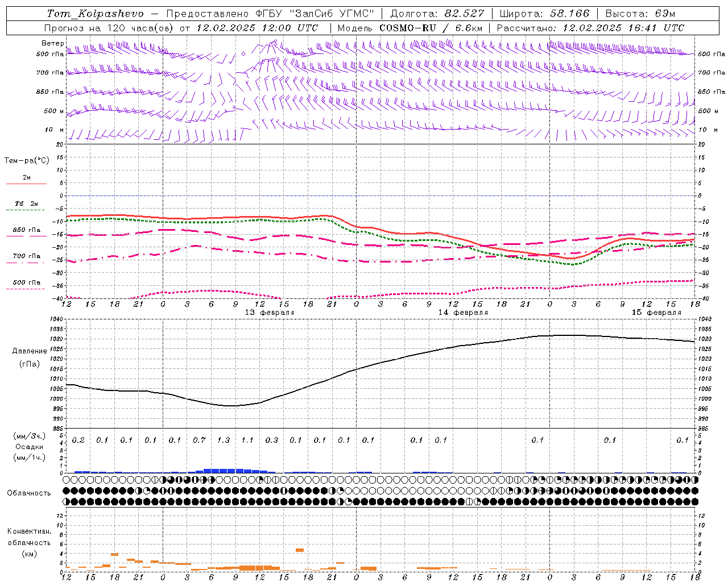Image resolution: width=728 pixels, height=582 pixels.
Task: Click the Широта: 58.166 value
Action: pos(545,14)
